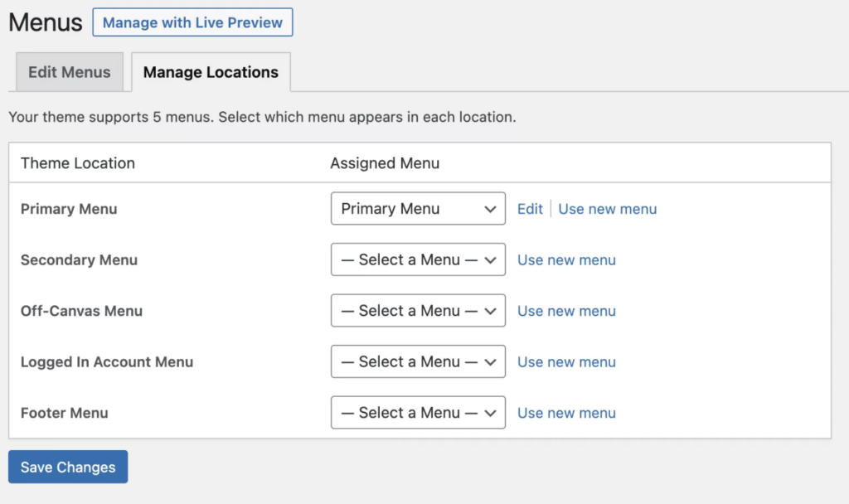The height and width of the screenshot is (504, 849).
Task: Click the Footer Menu location label
Action: tap(65, 413)
